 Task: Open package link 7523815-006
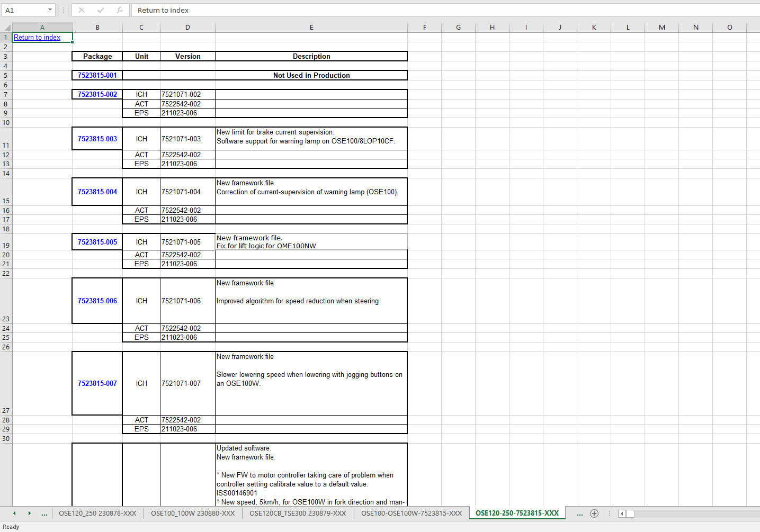(97, 301)
